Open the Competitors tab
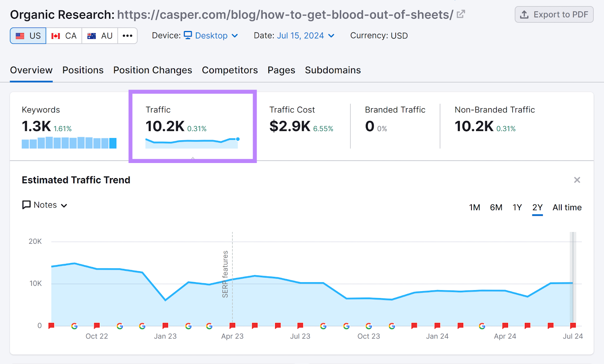This screenshot has width=604, height=364. 230,70
